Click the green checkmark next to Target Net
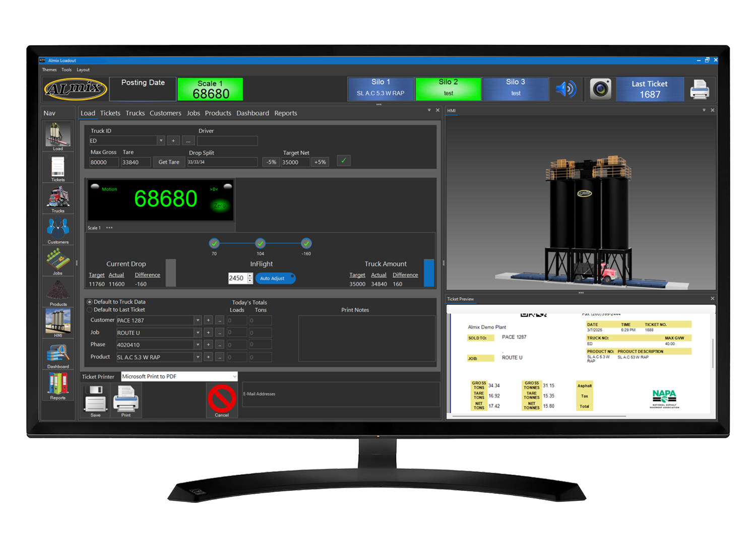This screenshot has height=539, width=756. point(344,161)
